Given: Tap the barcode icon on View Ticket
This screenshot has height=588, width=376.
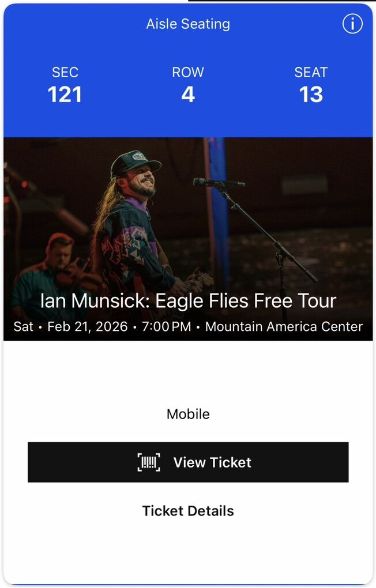Looking at the screenshot, I should tap(149, 462).
